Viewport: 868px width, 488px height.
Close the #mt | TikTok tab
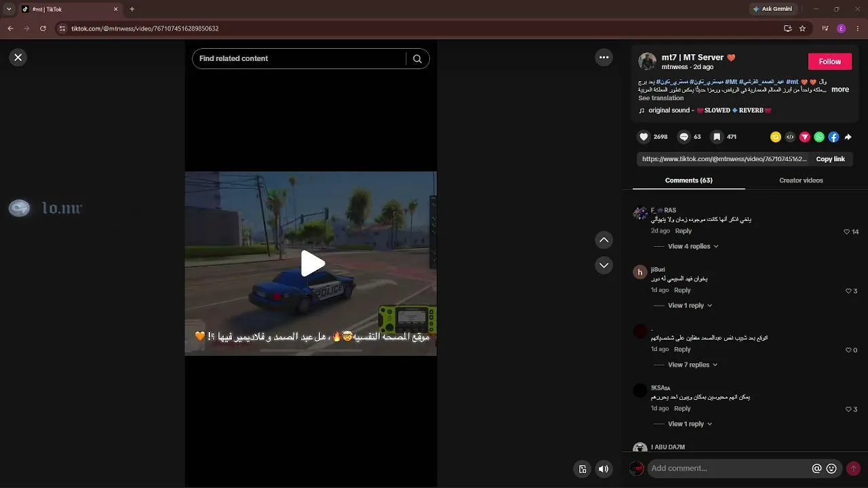tap(115, 9)
